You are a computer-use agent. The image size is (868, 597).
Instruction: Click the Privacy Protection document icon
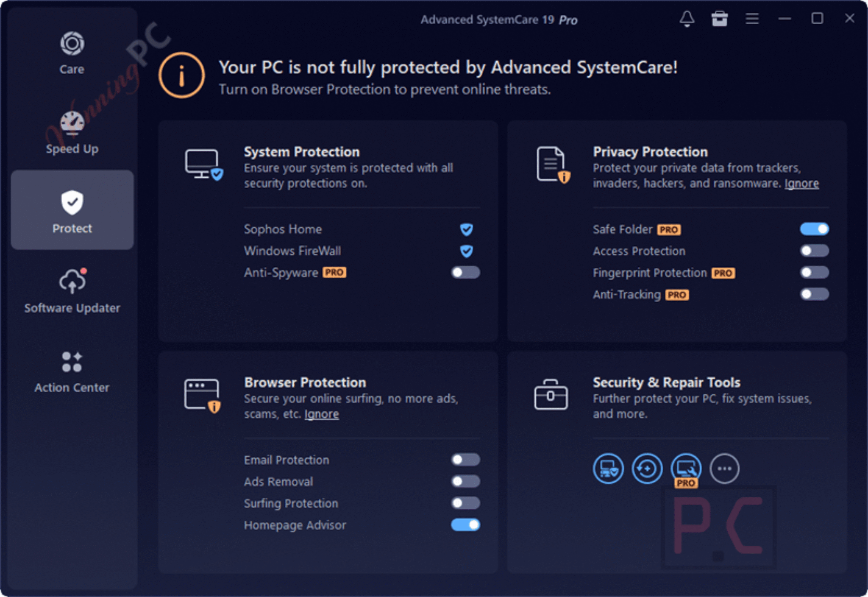pos(553,165)
